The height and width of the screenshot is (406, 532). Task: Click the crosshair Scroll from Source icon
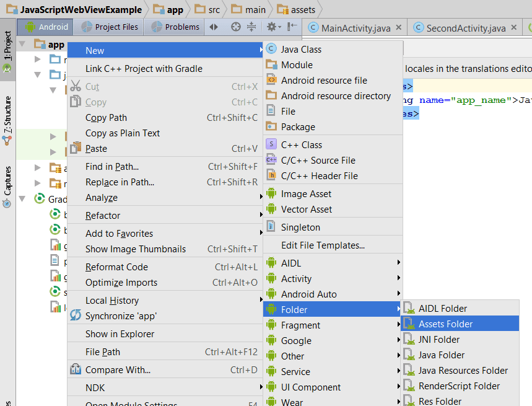(235, 27)
